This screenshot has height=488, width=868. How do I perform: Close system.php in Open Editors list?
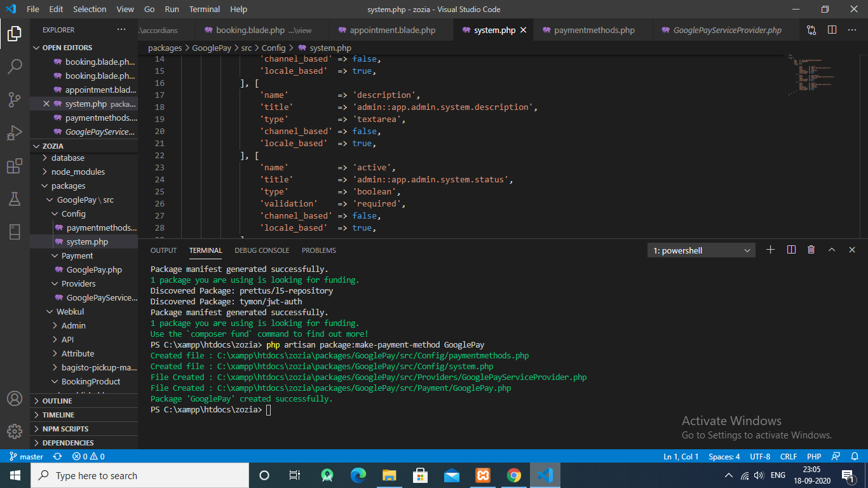click(x=46, y=104)
